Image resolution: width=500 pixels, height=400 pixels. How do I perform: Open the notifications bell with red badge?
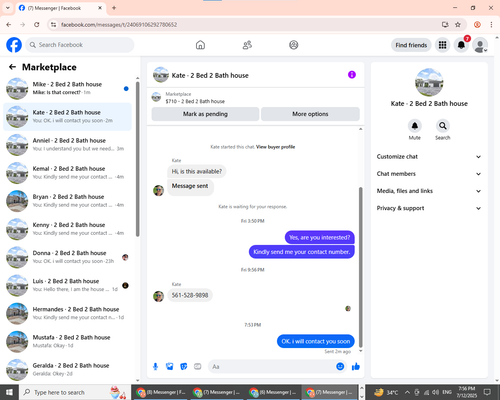(461, 45)
